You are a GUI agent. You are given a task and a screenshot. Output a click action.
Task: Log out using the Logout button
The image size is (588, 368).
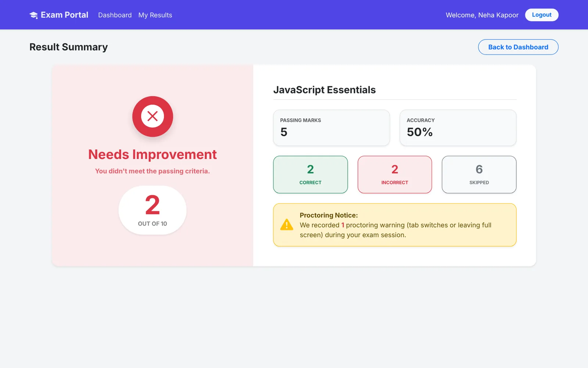coord(542,15)
